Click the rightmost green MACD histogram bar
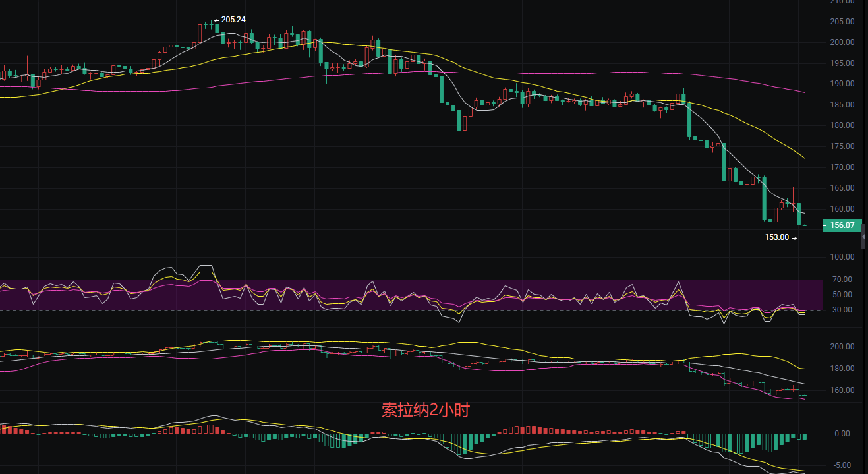Viewport: 868px width, 474px height. pyautogui.click(x=804, y=436)
